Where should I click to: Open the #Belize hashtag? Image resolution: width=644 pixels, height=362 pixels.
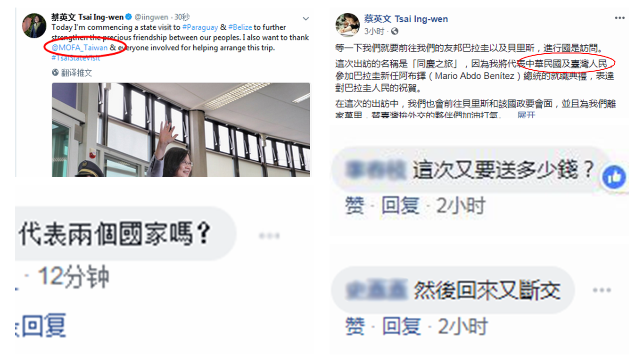coord(240,27)
